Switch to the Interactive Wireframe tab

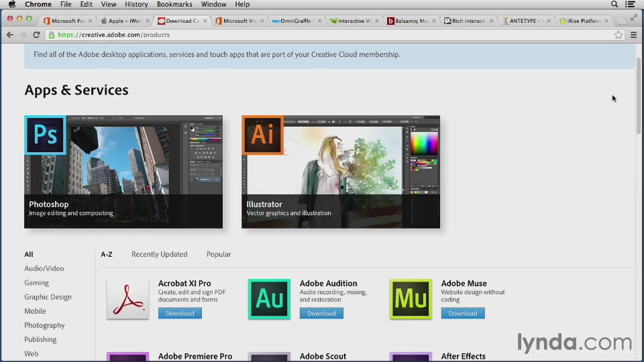pyautogui.click(x=354, y=21)
